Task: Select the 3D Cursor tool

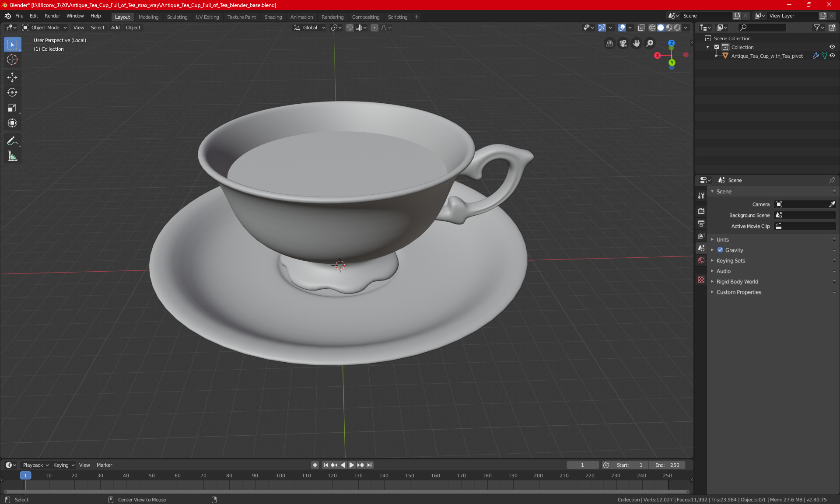Action: [x=12, y=59]
